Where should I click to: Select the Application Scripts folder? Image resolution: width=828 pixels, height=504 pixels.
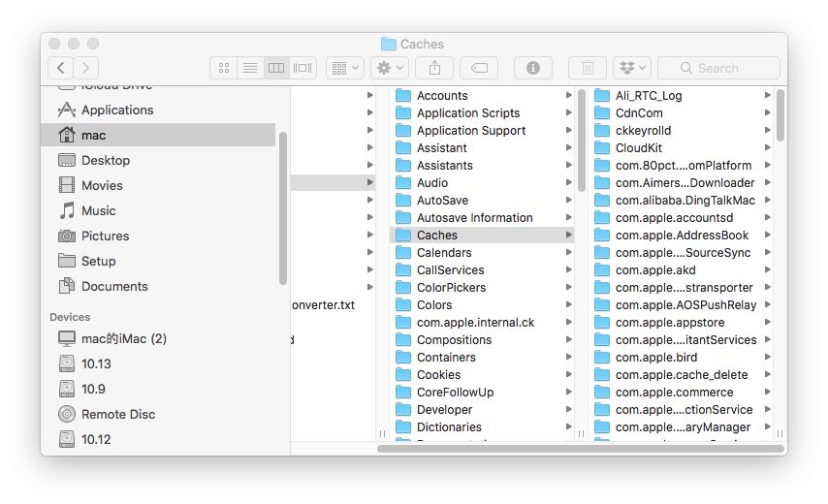pyautogui.click(x=482, y=113)
